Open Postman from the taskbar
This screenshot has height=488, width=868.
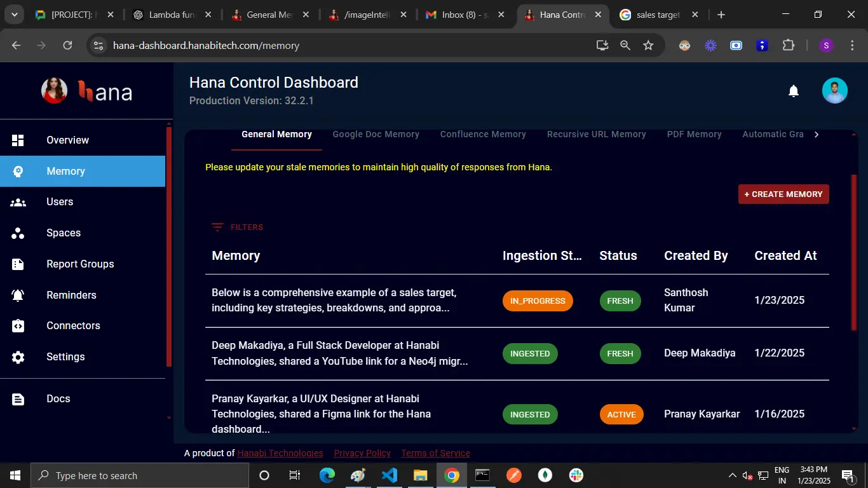pos(514,475)
